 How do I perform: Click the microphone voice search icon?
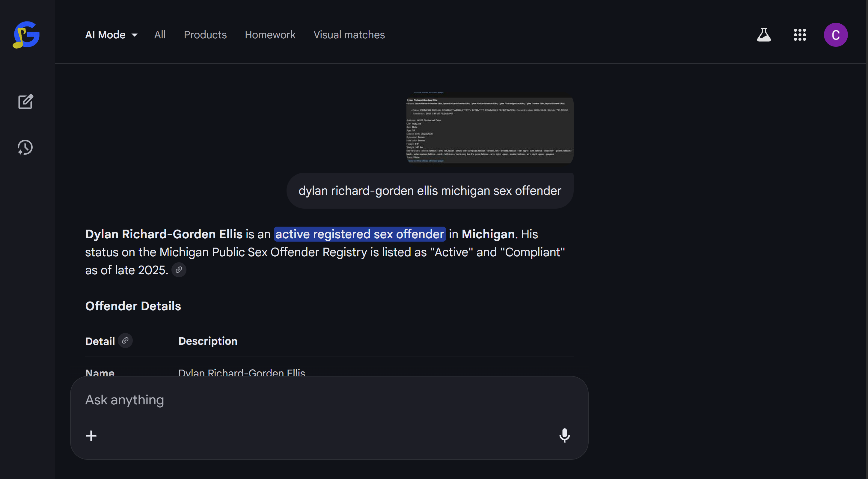(x=564, y=435)
